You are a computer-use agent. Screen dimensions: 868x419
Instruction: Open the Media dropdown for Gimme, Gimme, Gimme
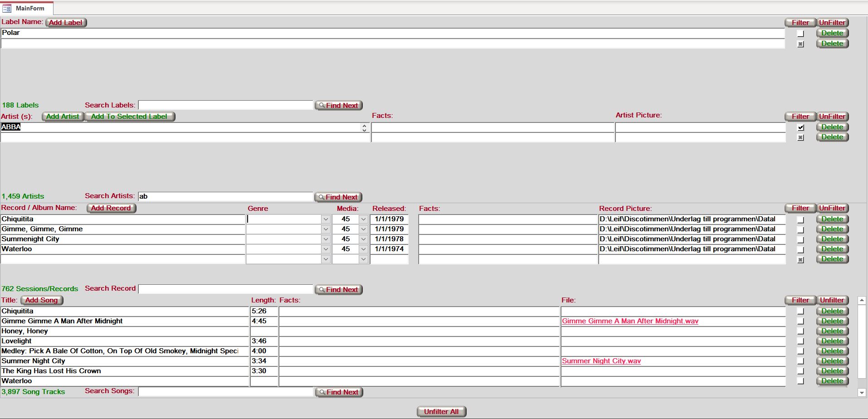point(363,229)
